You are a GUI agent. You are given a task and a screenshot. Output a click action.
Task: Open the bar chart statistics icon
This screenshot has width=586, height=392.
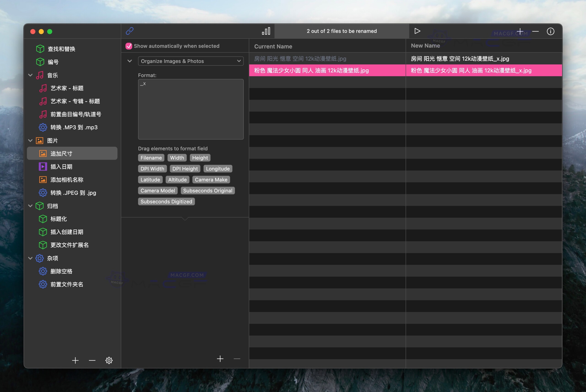pos(266,31)
